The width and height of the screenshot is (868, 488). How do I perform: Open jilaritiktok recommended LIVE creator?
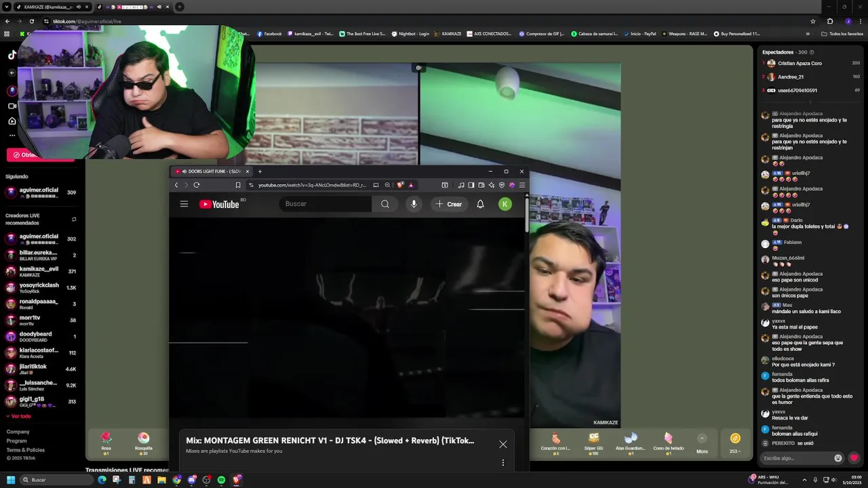[x=41, y=369]
